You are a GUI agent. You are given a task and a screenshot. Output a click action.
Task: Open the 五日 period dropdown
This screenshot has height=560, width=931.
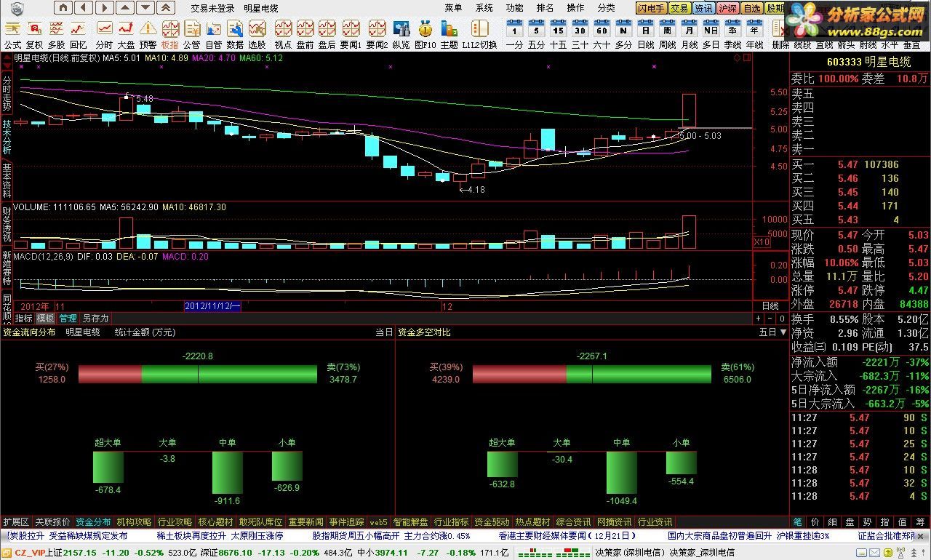point(772,332)
